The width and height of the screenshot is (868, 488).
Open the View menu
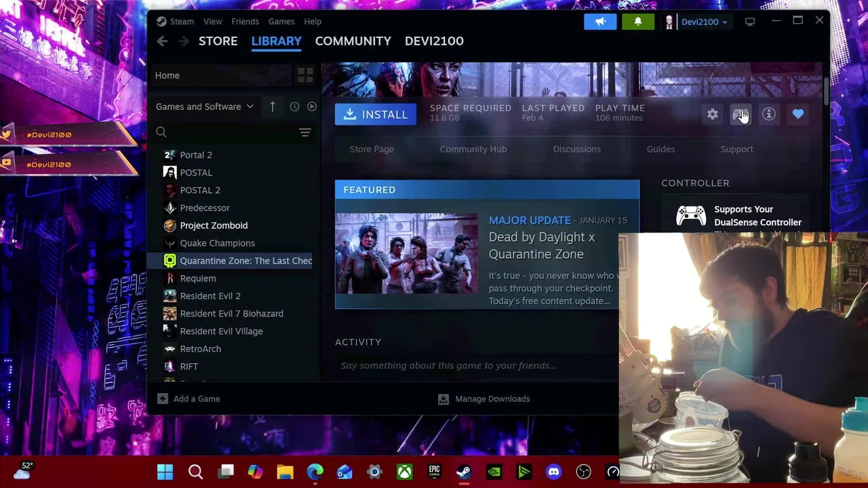click(x=213, y=22)
